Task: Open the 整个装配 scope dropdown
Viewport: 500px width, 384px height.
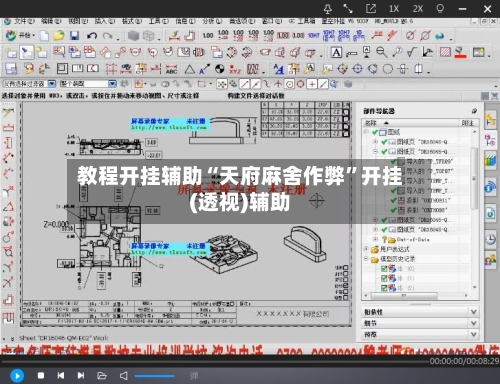Action: coord(112,84)
